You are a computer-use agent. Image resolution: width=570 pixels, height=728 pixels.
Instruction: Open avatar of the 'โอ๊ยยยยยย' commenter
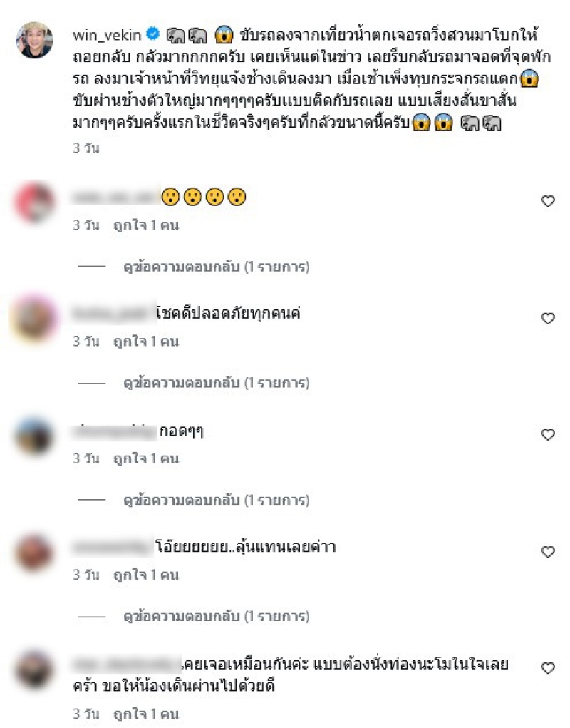tap(34, 553)
